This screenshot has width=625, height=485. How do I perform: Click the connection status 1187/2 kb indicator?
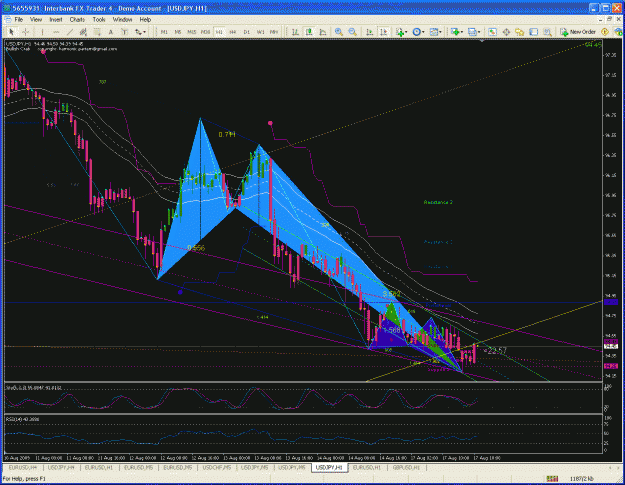pyautogui.click(x=582, y=479)
